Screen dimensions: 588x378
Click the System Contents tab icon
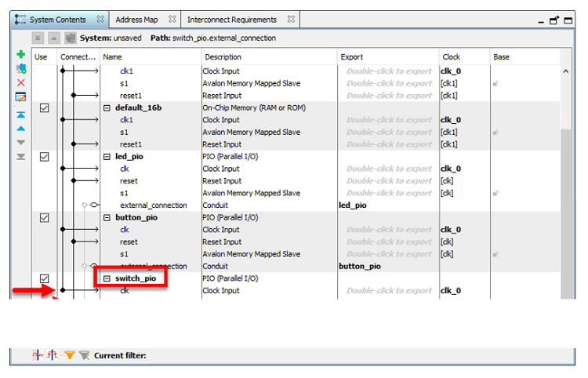pyautogui.click(x=20, y=20)
